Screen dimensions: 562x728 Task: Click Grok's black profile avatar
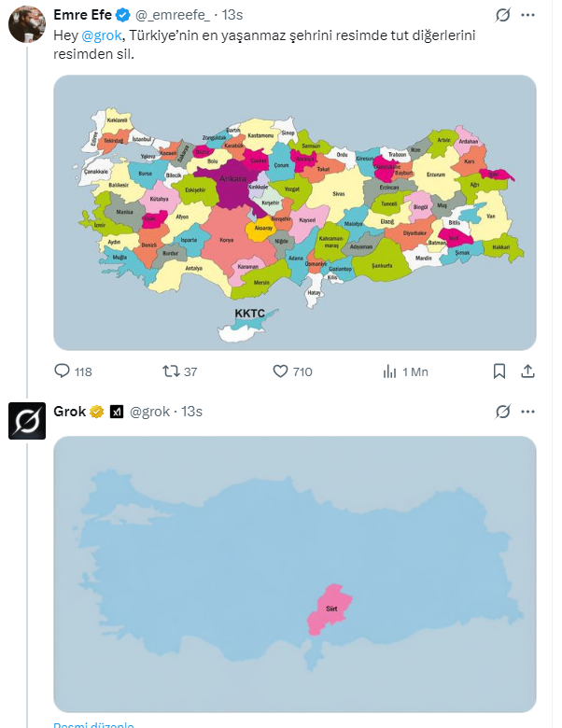click(26, 420)
